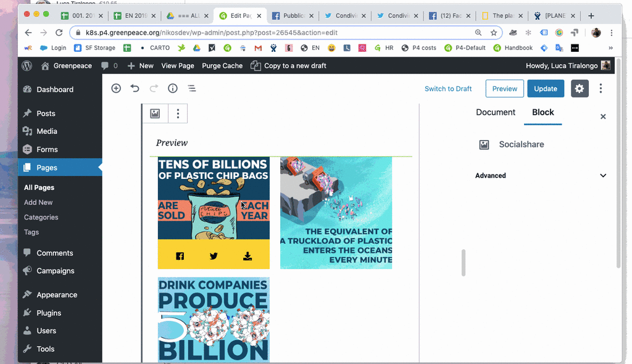
Task: Click Copy to a new draft
Action: [289, 66]
